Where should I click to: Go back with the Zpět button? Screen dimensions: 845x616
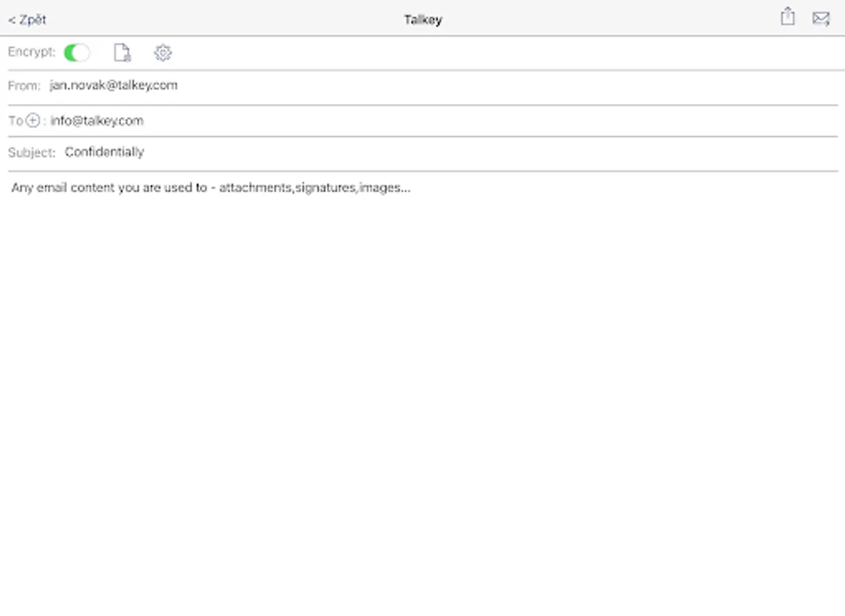point(27,20)
